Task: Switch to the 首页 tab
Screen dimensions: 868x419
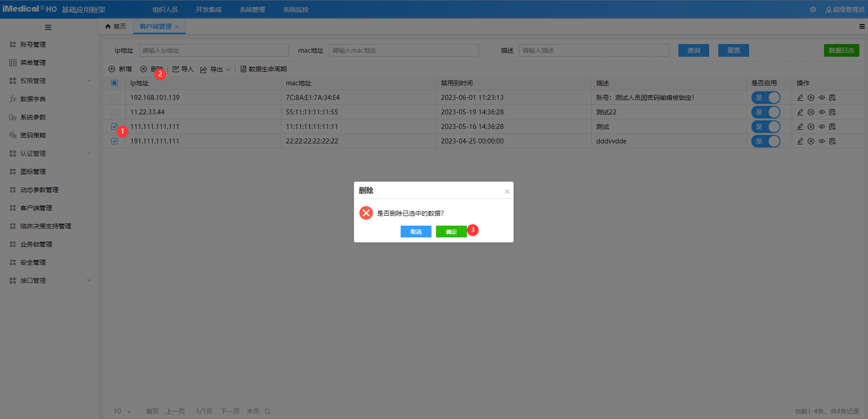Action: click(116, 26)
